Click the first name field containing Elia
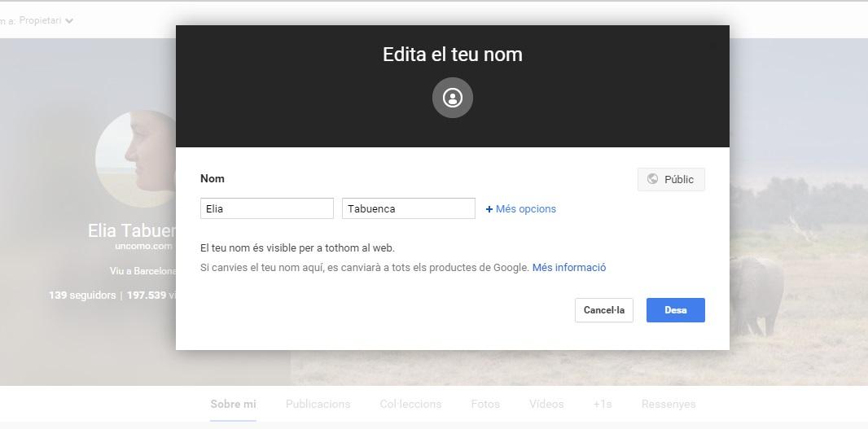Viewport: 868px width, 429px height. (x=267, y=208)
